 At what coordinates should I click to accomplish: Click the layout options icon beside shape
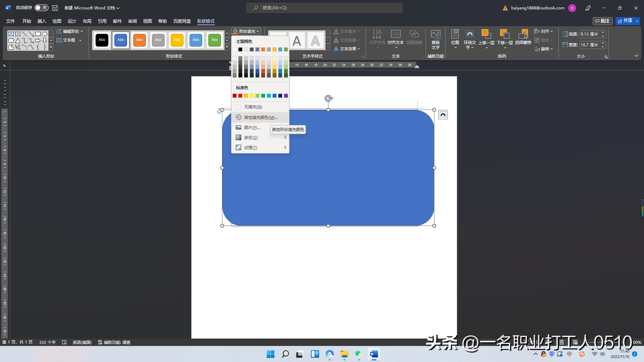pos(443,115)
